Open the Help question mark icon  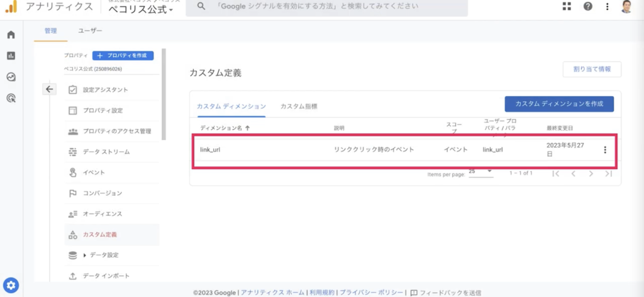pyautogui.click(x=588, y=6)
